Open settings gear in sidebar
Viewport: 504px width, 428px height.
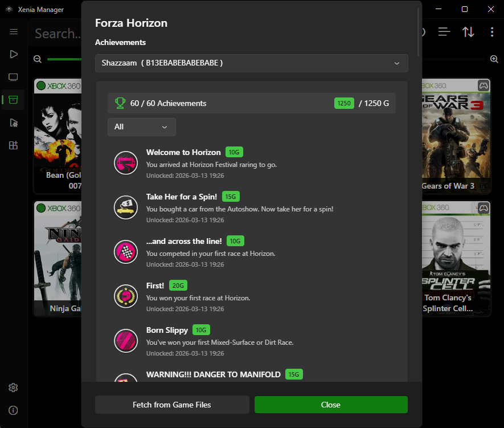pyautogui.click(x=13, y=388)
